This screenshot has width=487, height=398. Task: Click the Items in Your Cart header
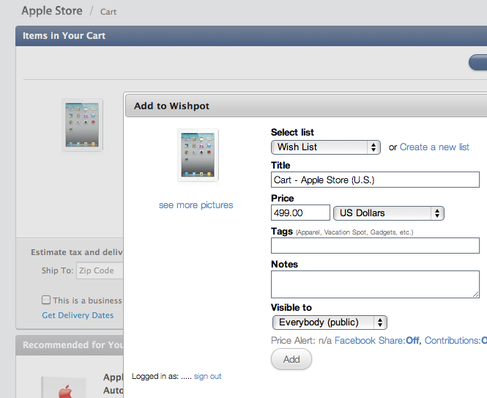pyautogui.click(x=64, y=36)
